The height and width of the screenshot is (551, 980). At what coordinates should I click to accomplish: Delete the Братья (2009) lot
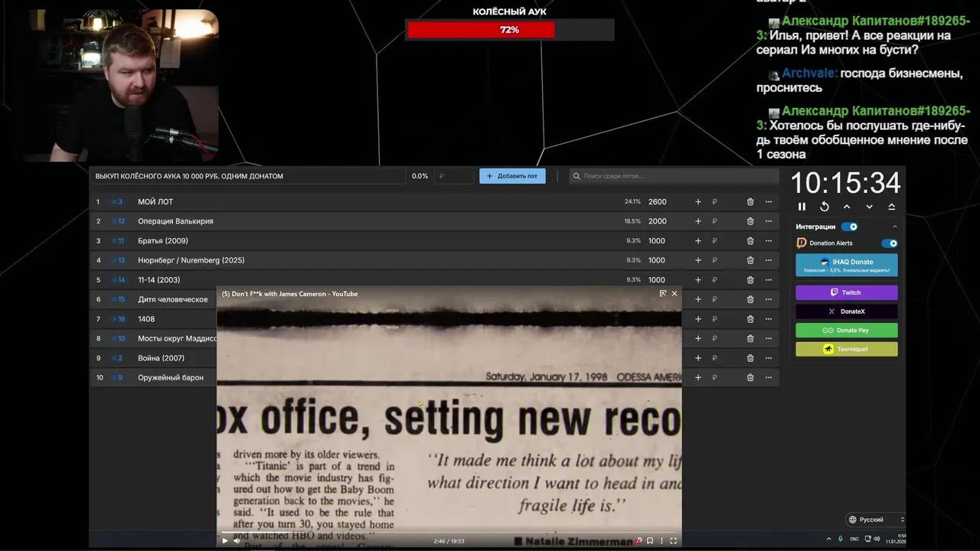coord(750,241)
